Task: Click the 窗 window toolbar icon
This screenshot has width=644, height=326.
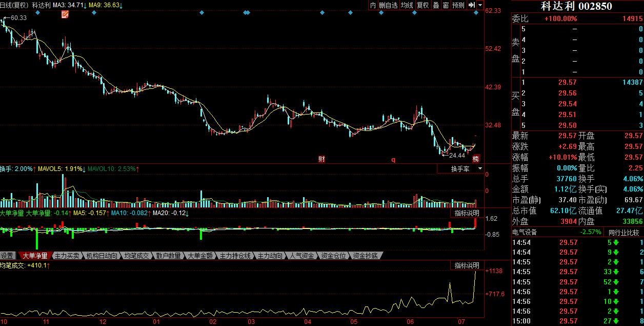Action: 446,5
